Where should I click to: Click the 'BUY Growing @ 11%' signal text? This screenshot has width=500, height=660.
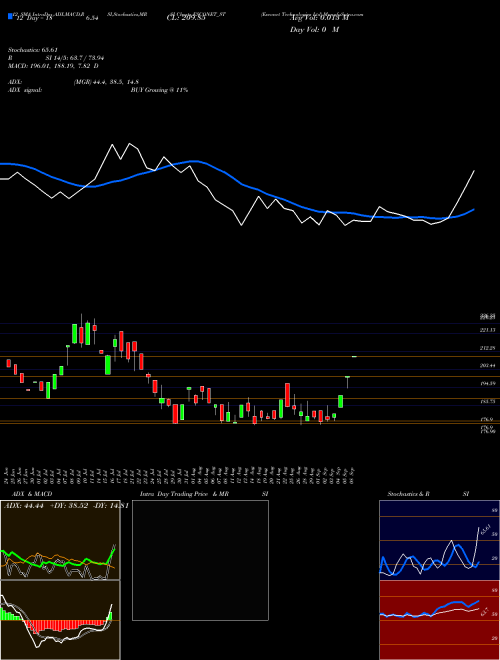point(159,90)
